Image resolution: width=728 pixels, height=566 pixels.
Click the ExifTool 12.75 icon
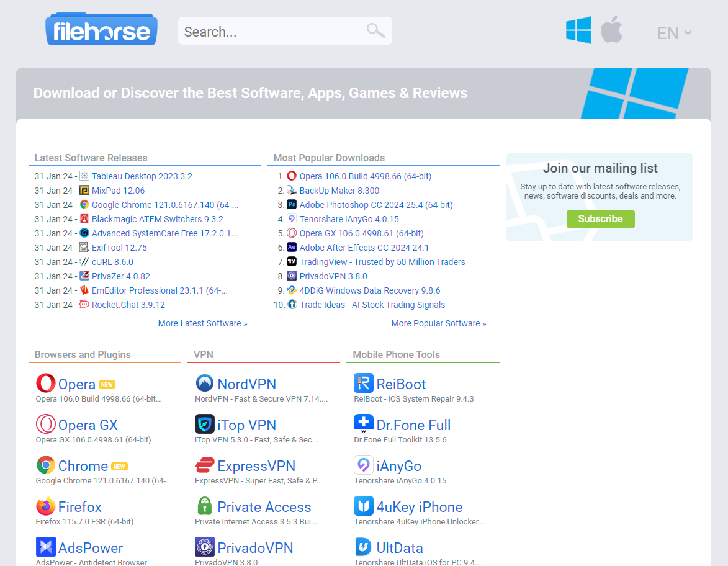coord(84,248)
